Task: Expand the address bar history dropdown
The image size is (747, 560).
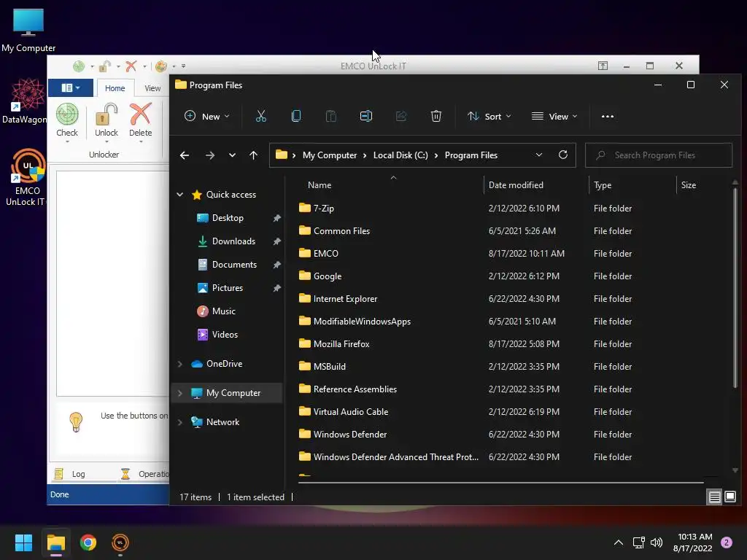Action: (x=539, y=155)
